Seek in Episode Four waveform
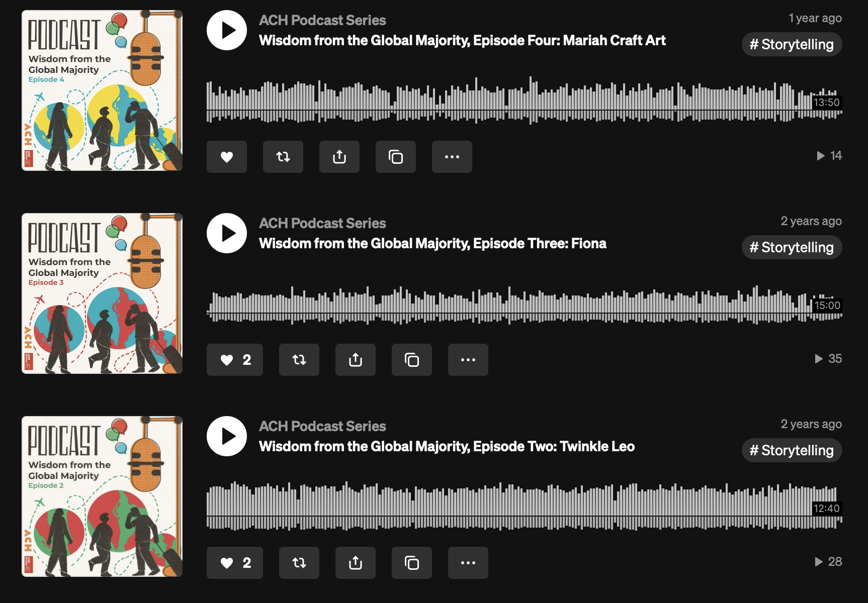Image resolution: width=868 pixels, height=603 pixels. 525,100
